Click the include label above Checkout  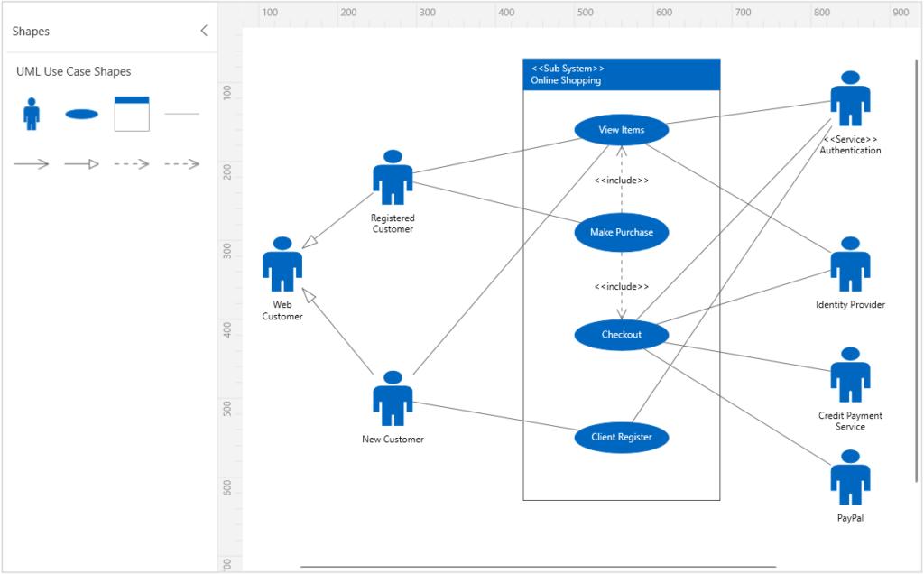(x=622, y=286)
